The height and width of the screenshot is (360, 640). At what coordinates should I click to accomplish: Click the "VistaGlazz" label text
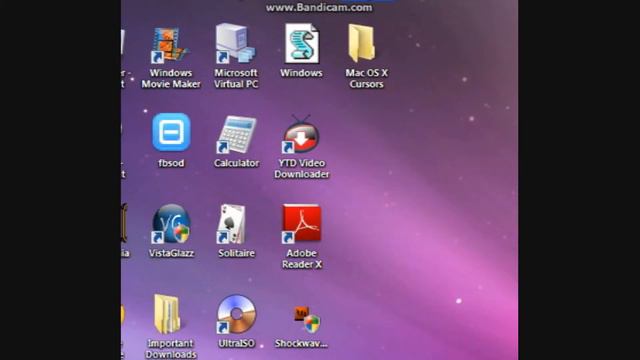click(x=171, y=253)
